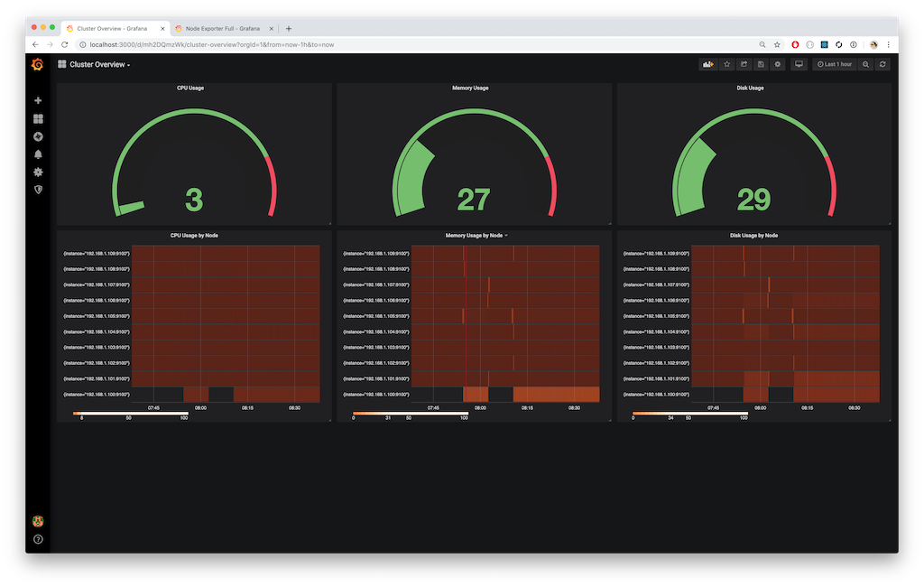
Task: Save the dashboard with disk icon
Action: click(761, 64)
